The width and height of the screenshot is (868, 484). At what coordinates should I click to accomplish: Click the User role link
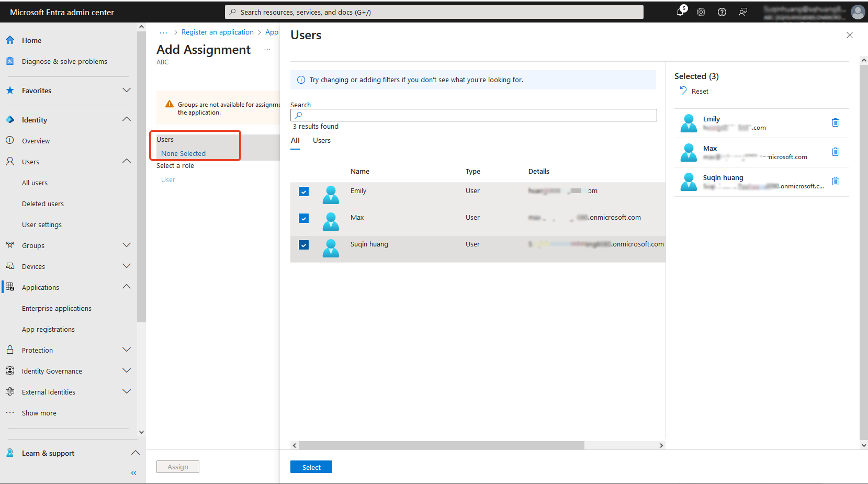tap(168, 179)
